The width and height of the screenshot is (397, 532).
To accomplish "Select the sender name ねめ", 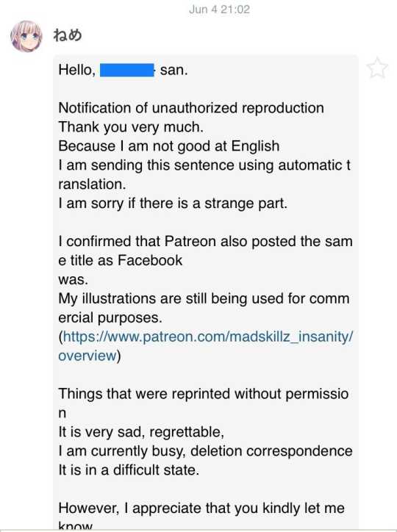I will 68,35.
